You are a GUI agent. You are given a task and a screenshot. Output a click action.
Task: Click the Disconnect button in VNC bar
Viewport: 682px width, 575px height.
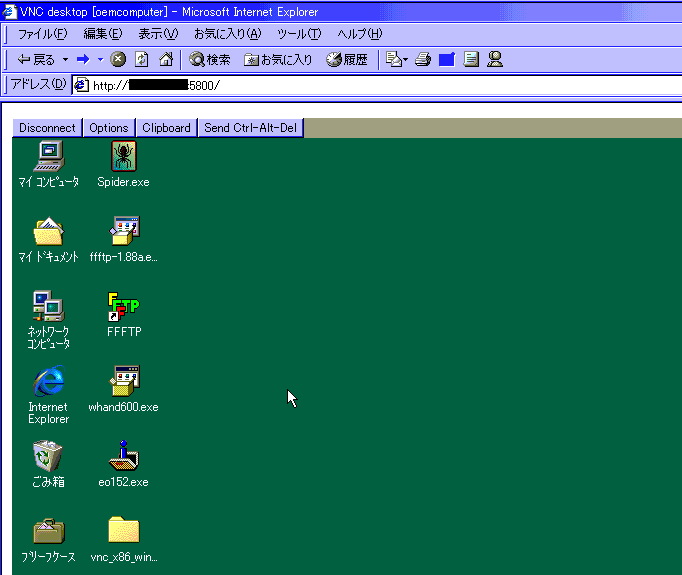pos(47,128)
